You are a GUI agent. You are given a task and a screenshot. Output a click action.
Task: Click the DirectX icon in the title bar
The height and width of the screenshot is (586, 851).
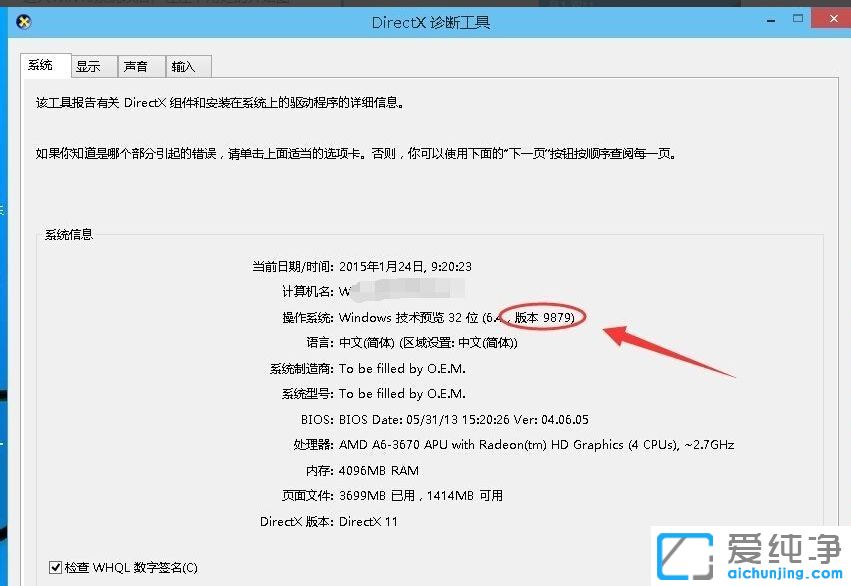point(22,21)
